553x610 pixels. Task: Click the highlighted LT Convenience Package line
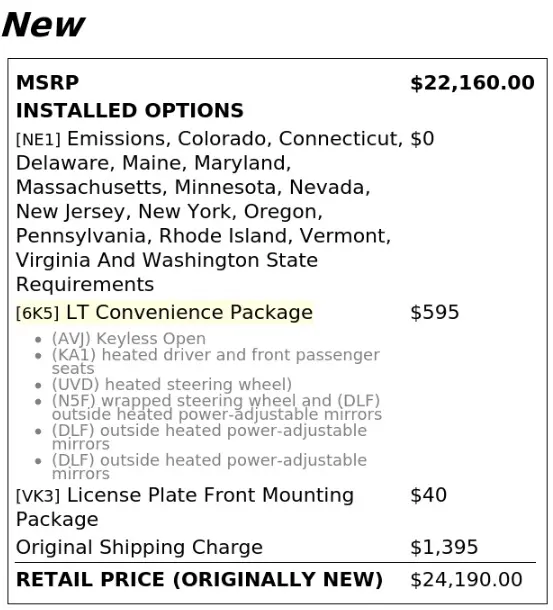164,312
